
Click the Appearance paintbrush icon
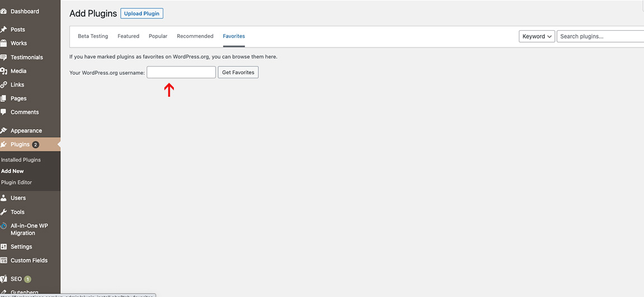pyautogui.click(x=3, y=131)
